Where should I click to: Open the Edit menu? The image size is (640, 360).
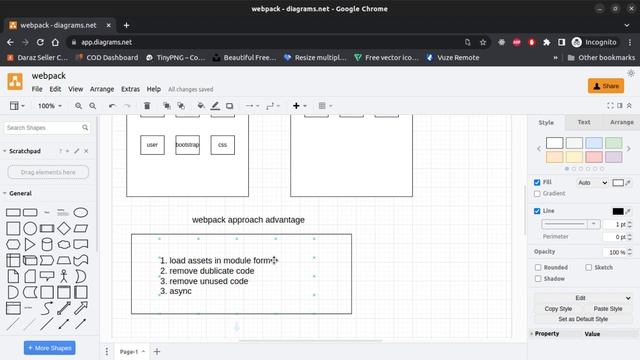point(55,89)
